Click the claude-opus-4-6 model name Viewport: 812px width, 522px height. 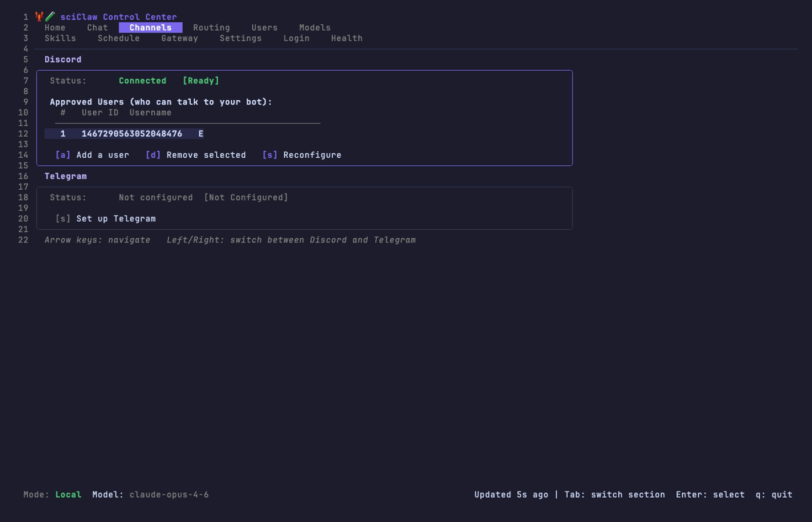pyautogui.click(x=169, y=495)
